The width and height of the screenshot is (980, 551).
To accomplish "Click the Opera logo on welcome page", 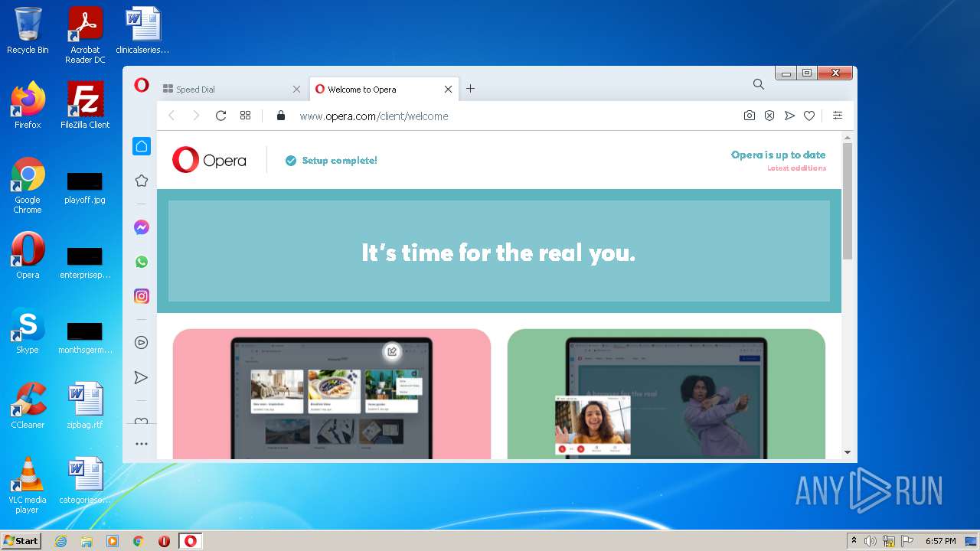I will point(209,160).
